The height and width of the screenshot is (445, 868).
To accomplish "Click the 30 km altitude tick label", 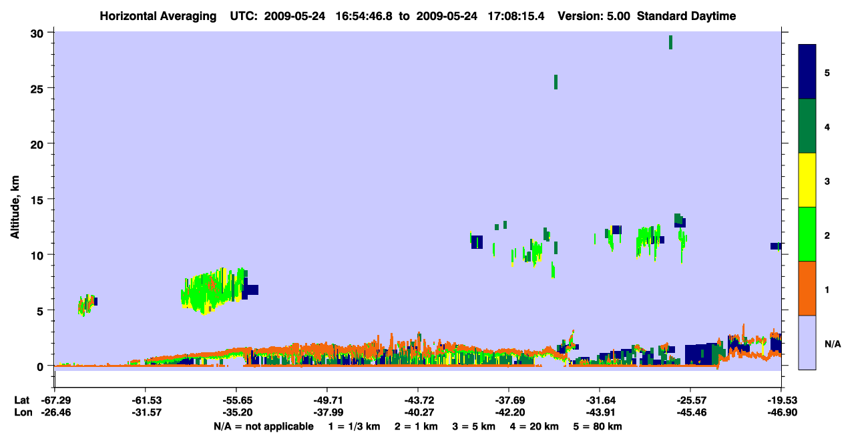I will click(38, 33).
